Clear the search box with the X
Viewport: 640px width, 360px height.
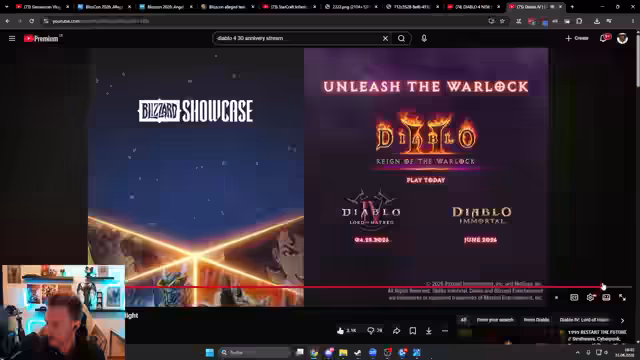coord(385,38)
